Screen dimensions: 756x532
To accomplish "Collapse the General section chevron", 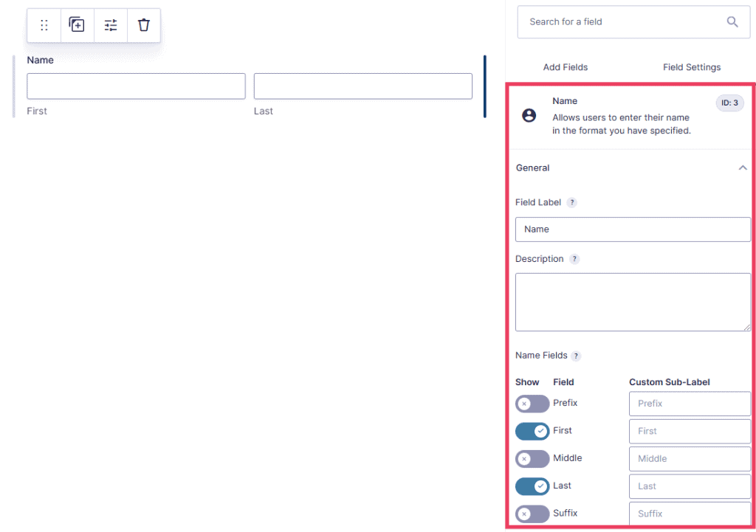I will click(743, 167).
